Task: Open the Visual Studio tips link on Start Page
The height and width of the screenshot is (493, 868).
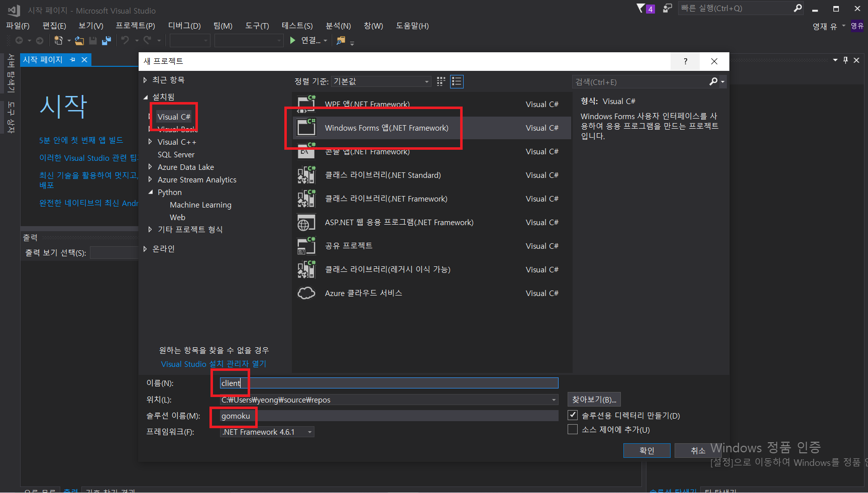Action: tap(88, 158)
